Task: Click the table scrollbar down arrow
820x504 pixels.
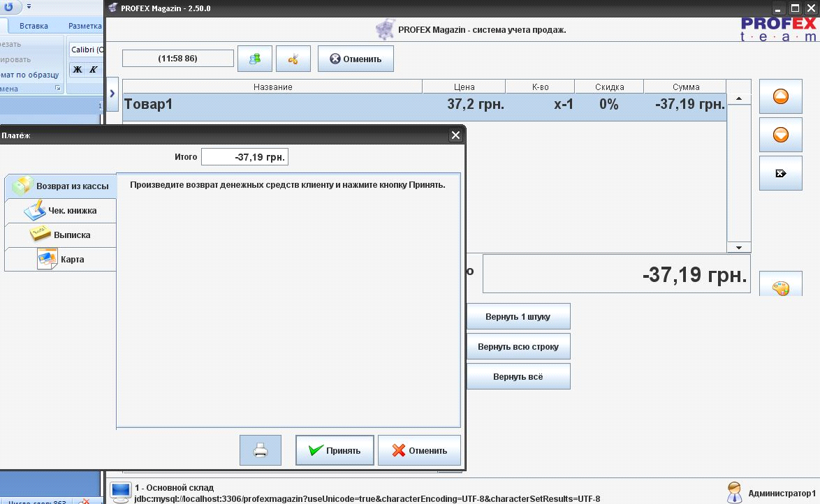Action: (x=739, y=248)
